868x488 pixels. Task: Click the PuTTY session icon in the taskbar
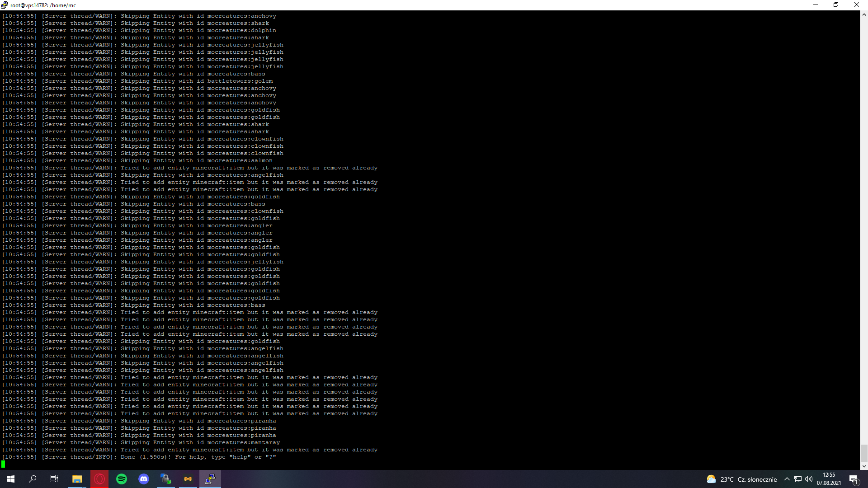[210, 479]
